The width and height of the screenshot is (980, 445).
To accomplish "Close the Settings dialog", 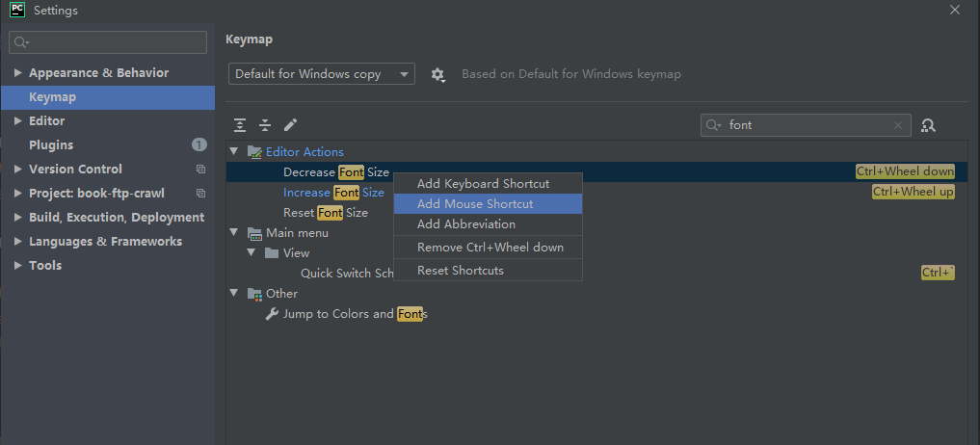I will tap(954, 10).
